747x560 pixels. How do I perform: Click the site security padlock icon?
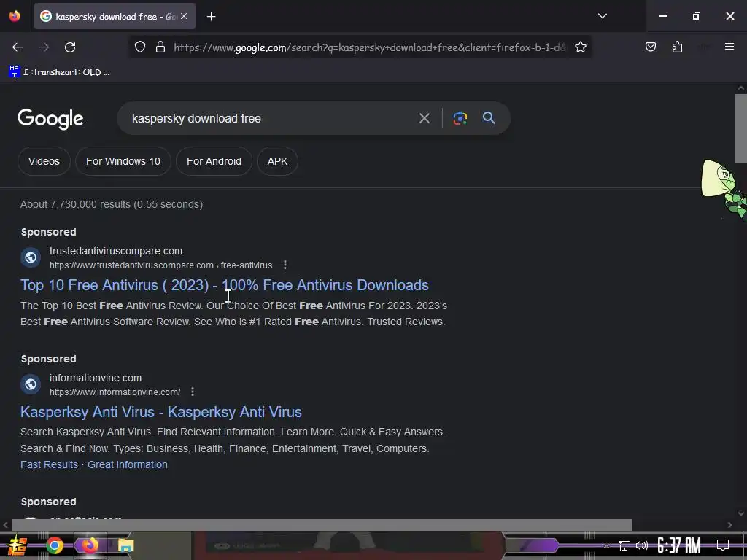(x=160, y=47)
